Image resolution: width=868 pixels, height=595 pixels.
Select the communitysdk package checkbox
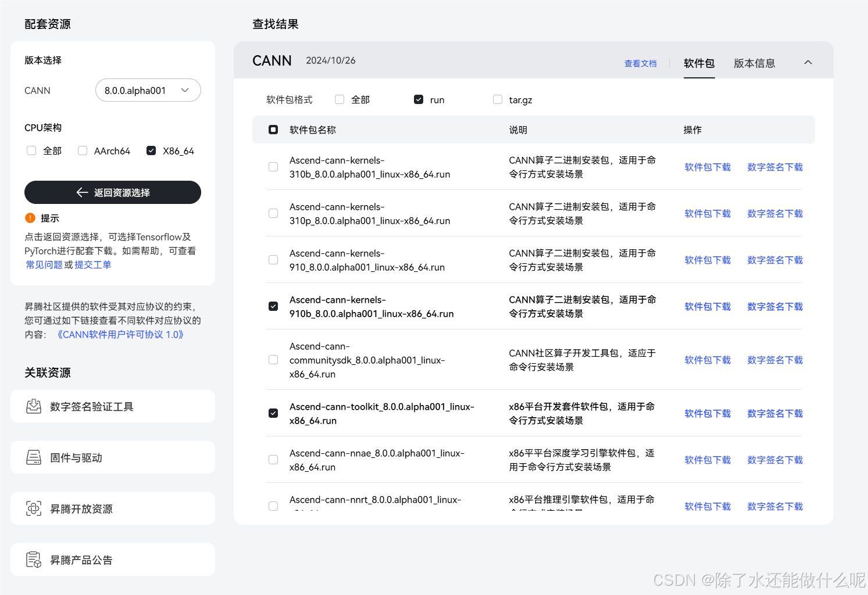coord(273,360)
